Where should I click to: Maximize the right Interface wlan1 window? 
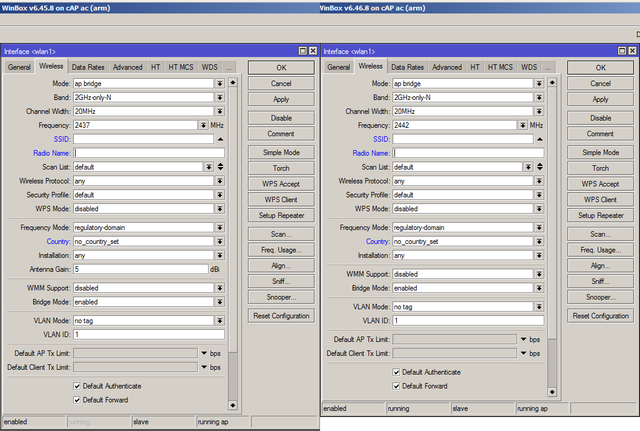pyautogui.click(x=622, y=51)
